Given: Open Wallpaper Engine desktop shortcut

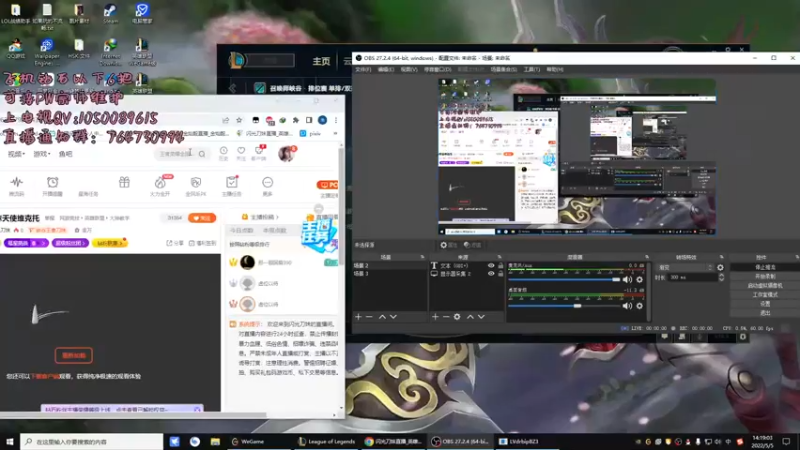Looking at the screenshot, I should (x=47, y=52).
